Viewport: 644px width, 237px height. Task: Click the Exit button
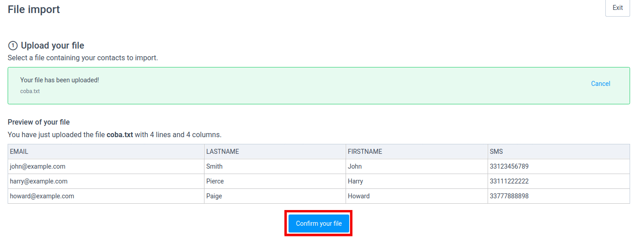(617, 8)
